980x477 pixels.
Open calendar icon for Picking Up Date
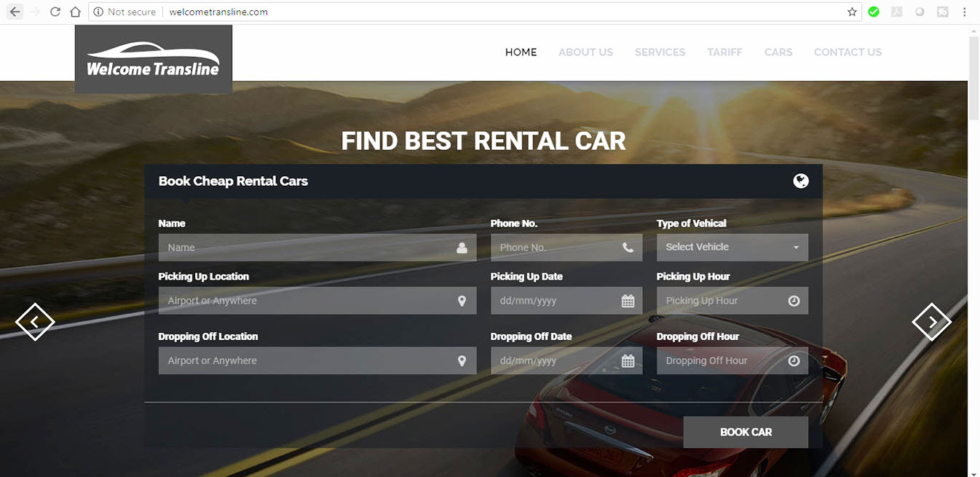tap(628, 301)
